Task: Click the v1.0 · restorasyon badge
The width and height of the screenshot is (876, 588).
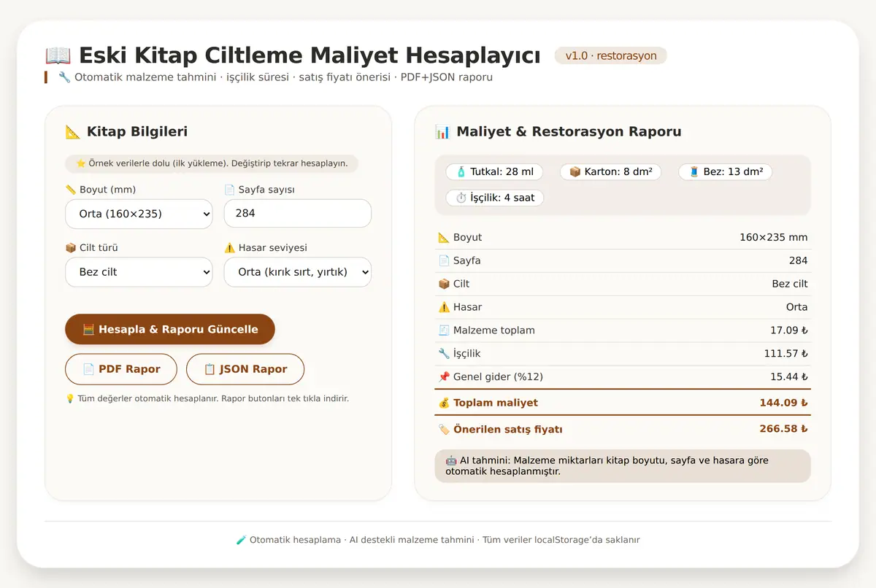Action: [611, 55]
